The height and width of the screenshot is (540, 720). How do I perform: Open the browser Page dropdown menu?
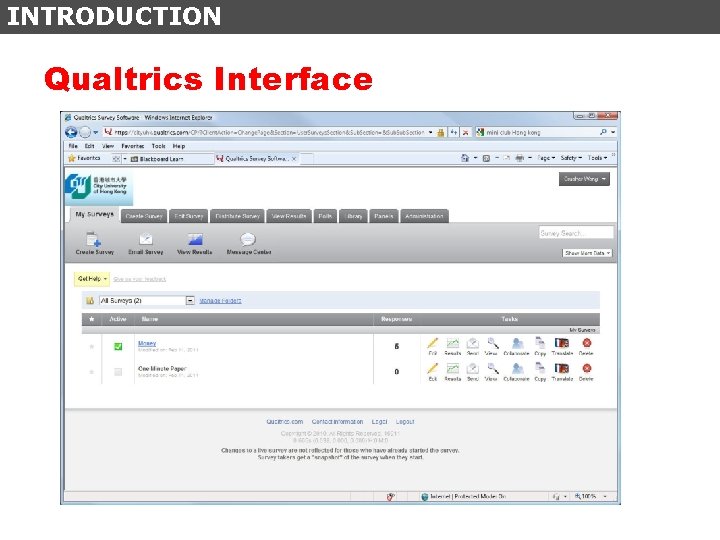pos(546,158)
